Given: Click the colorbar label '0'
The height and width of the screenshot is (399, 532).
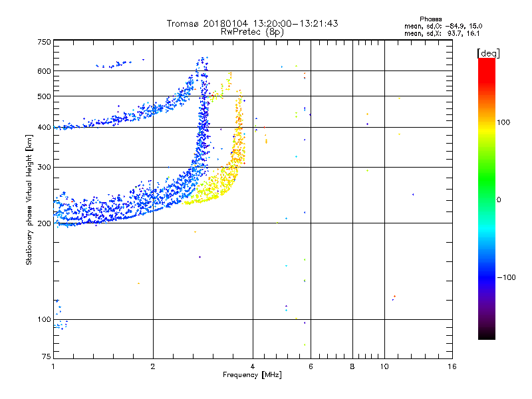Looking at the screenshot, I should [x=499, y=200].
